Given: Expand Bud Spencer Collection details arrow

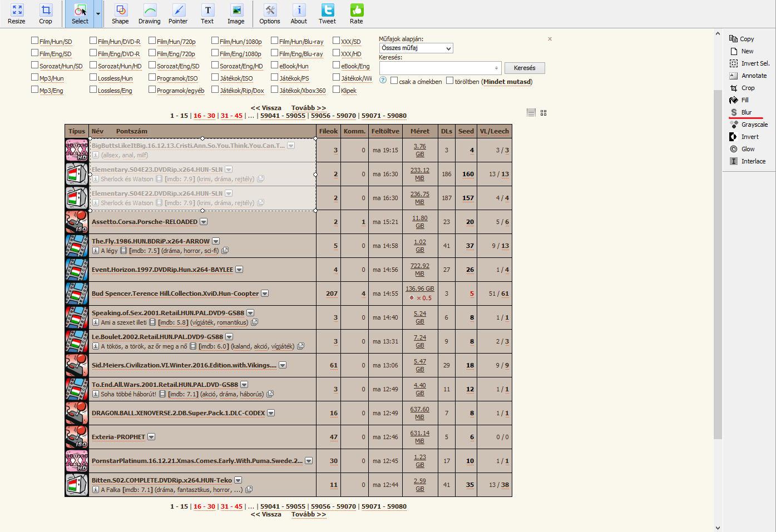Looking at the screenshot, I should pyautogui.click(x=265, y=294).
